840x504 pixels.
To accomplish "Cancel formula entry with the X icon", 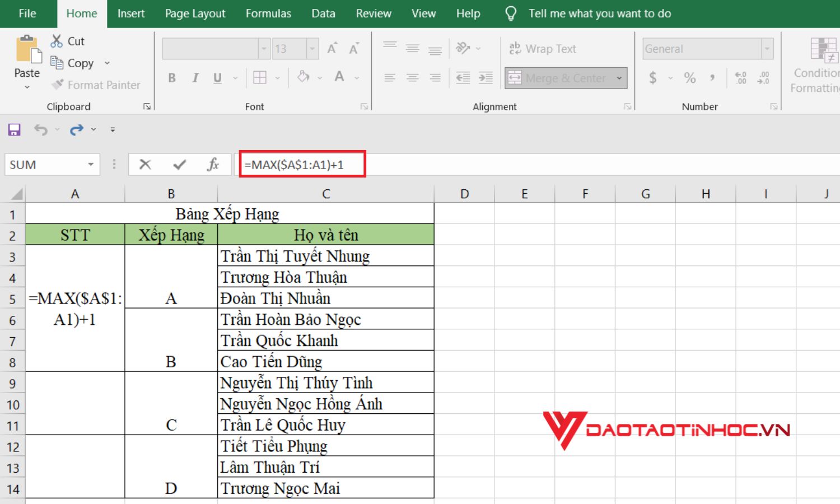I will tap(145, 165).
